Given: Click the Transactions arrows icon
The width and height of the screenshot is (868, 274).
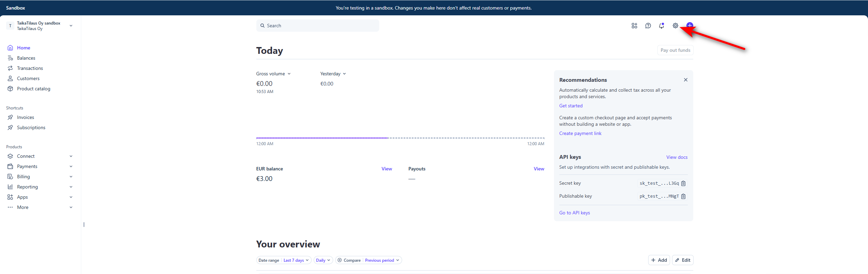Looking at the screenshot, I should (10, 68).
